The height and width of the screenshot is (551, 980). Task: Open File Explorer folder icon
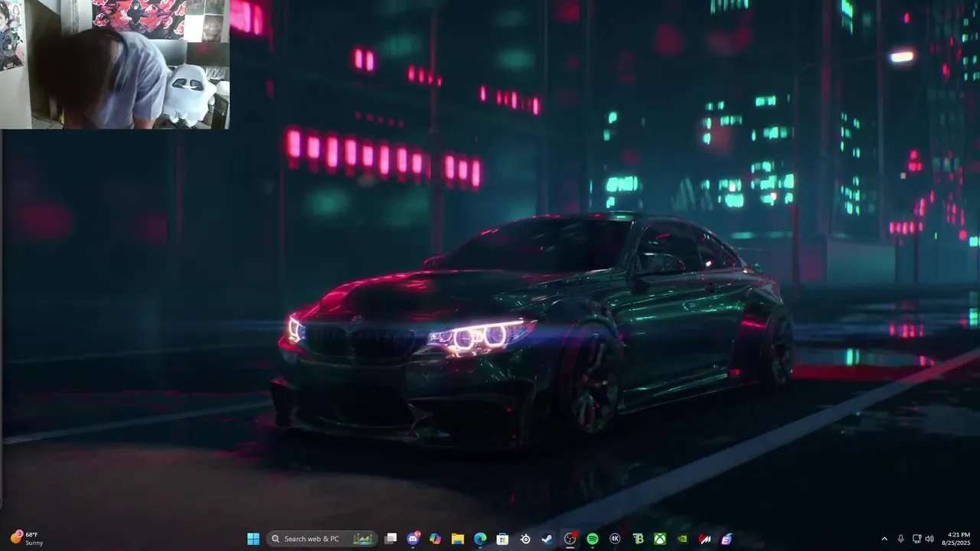[458, 539]
